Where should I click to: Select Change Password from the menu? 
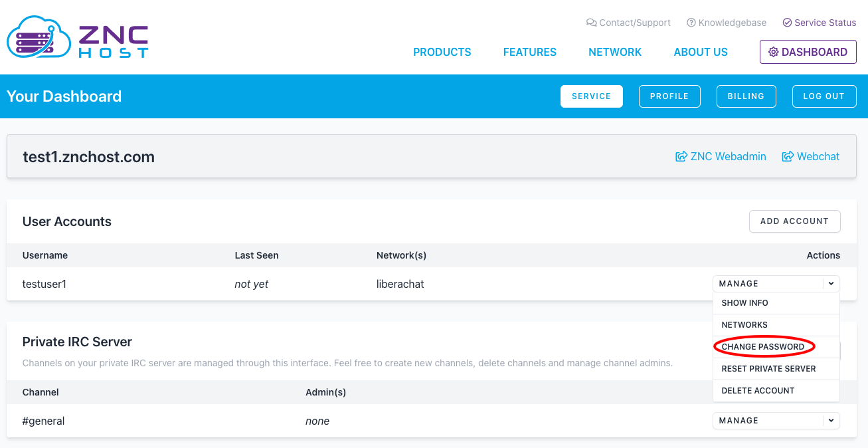(x=762, y=347)
